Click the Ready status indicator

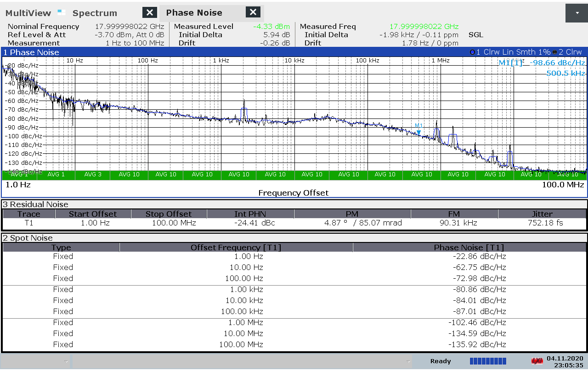tap(441, 361)
